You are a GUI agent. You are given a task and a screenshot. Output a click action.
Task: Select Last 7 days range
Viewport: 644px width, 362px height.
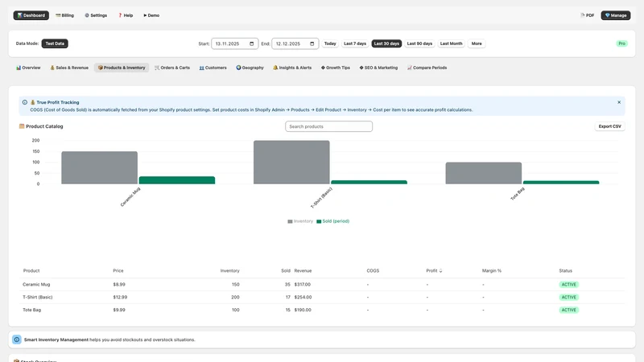coord(355,43)
